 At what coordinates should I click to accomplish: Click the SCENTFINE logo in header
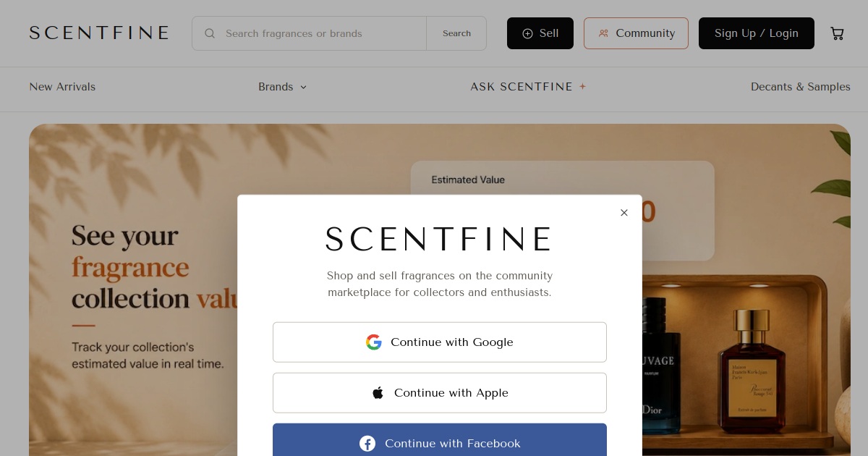[99, 33]
